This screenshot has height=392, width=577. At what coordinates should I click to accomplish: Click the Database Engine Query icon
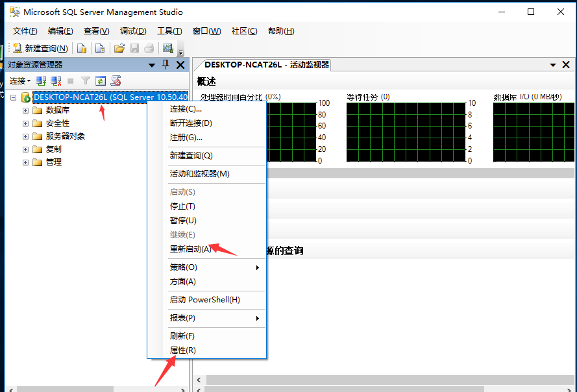(82, 48)
